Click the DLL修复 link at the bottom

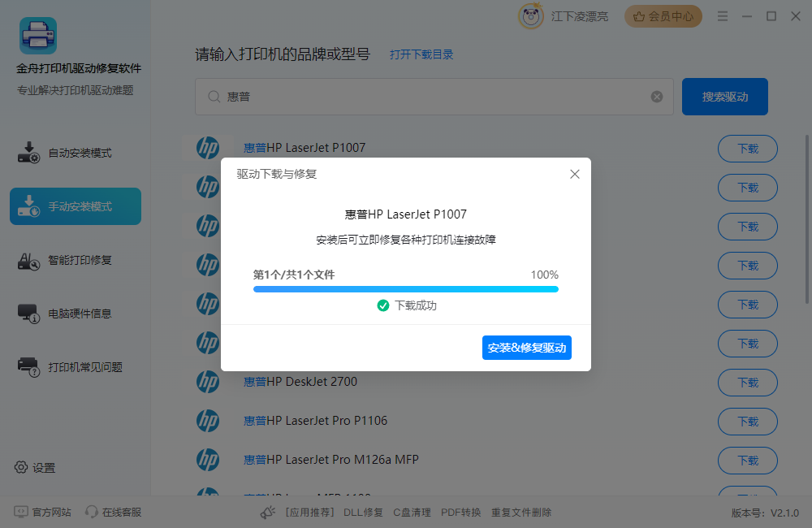tap(363, 512)
